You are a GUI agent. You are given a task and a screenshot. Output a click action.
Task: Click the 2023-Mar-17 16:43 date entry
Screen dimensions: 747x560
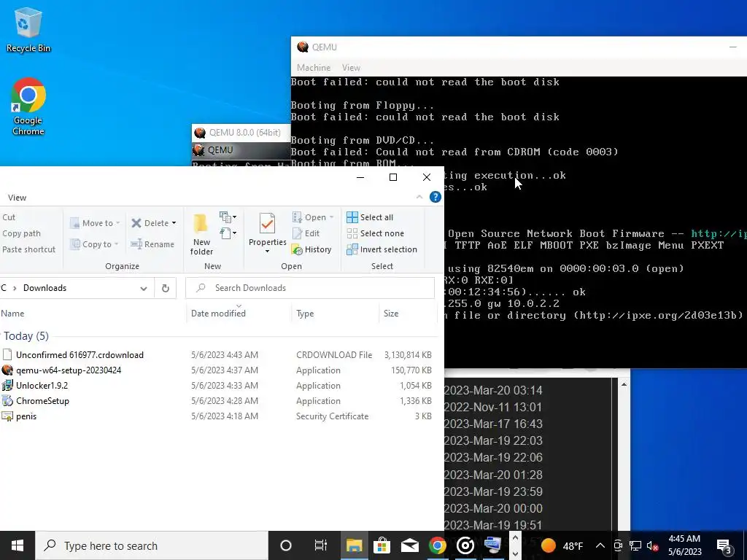click(x=493, y=424)
